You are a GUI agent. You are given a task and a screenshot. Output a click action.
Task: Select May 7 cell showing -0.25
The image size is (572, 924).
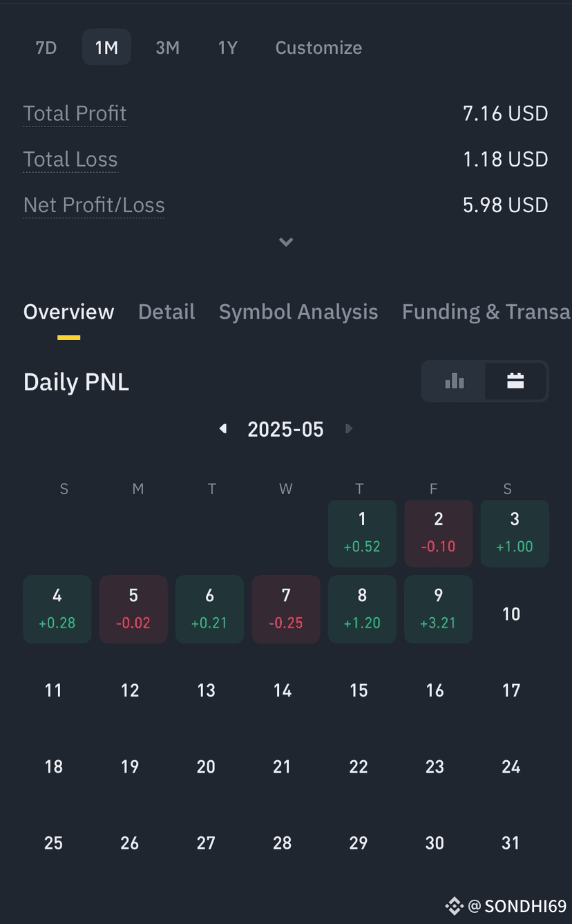tap(286, 609)
